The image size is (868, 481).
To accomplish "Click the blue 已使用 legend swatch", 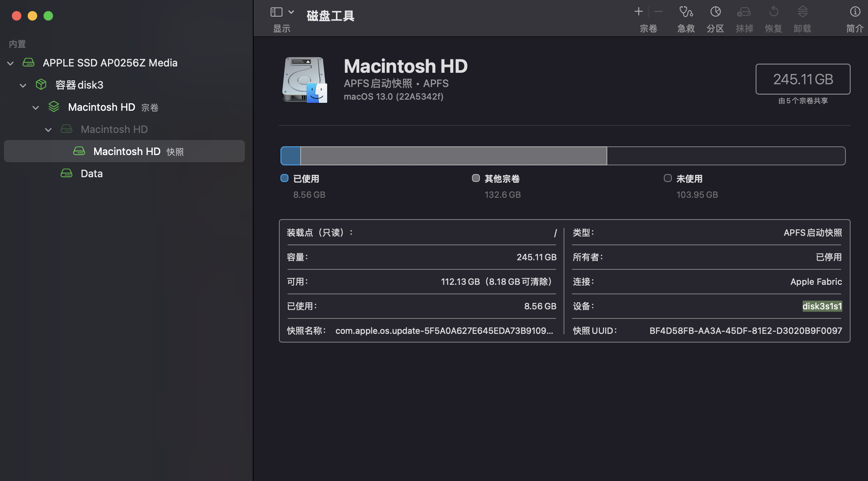I will click(x=284, y=178).
